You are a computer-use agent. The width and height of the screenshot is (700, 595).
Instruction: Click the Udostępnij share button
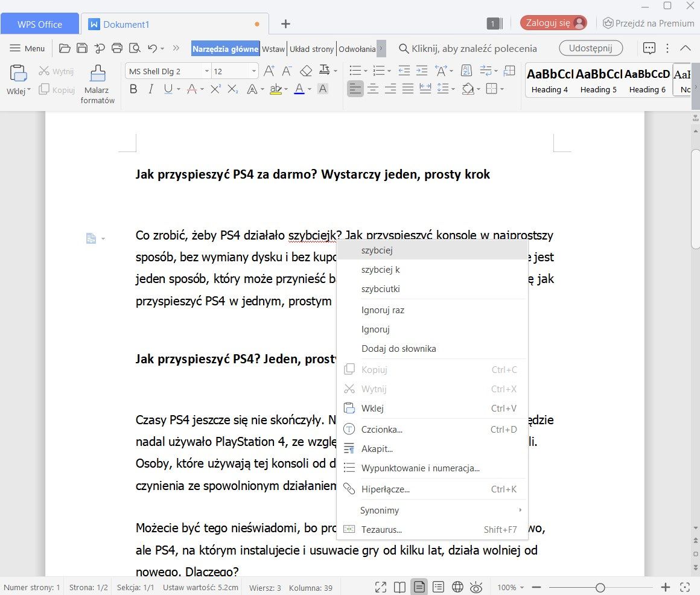[x=591, y=48]
